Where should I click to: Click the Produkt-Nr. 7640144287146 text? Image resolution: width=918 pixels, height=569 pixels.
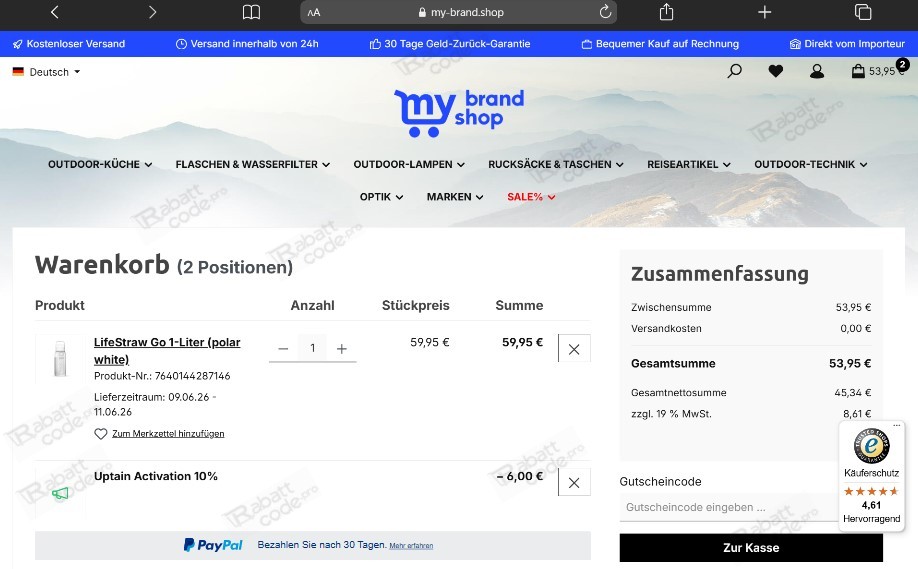click(162, 376)
